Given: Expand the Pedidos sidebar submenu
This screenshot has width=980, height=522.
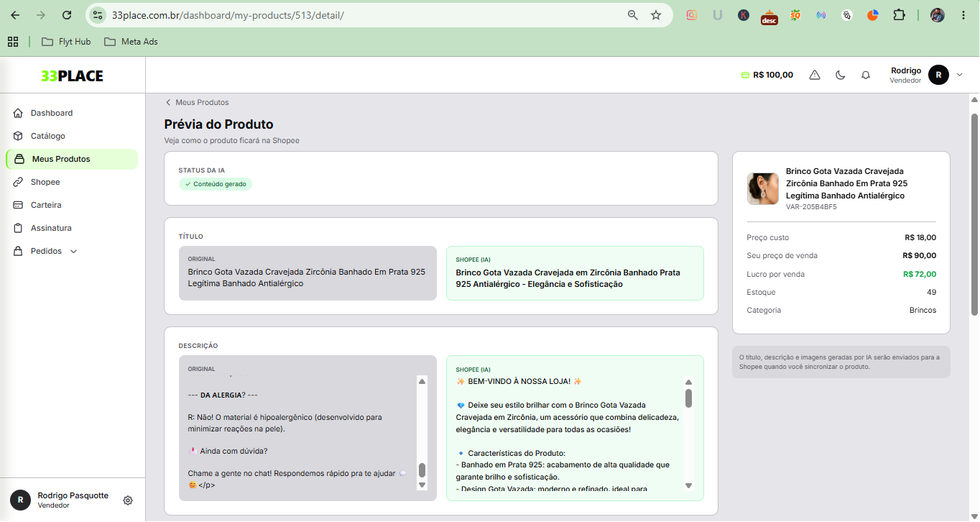Looking at the screenshot, I should coord(72,251).
